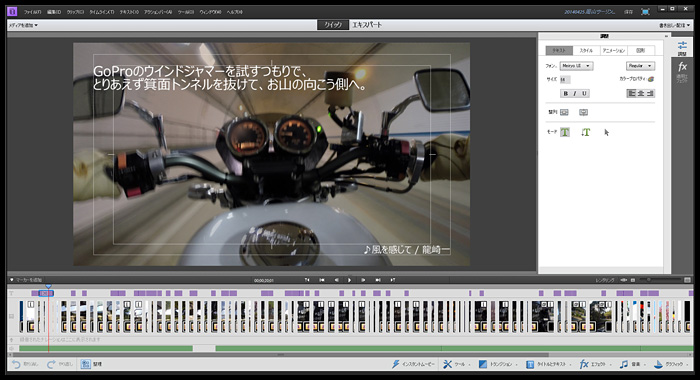The image size is (700, 380).
Task: Click the project name in the title bar
Action: pos(589,12)
